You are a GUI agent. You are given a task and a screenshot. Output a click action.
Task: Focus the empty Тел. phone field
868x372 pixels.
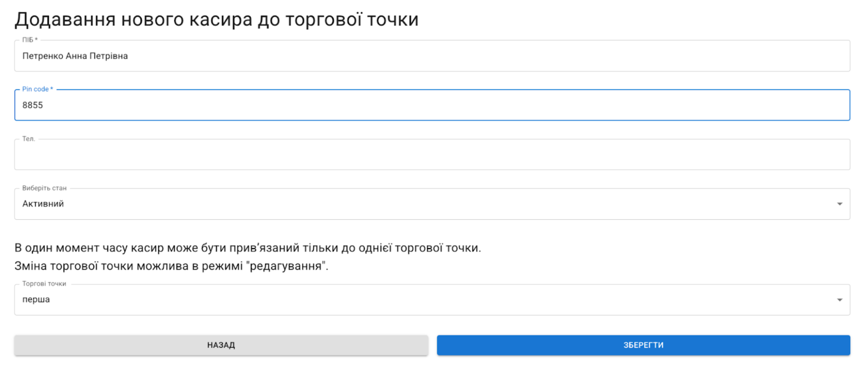coord(432,155)
